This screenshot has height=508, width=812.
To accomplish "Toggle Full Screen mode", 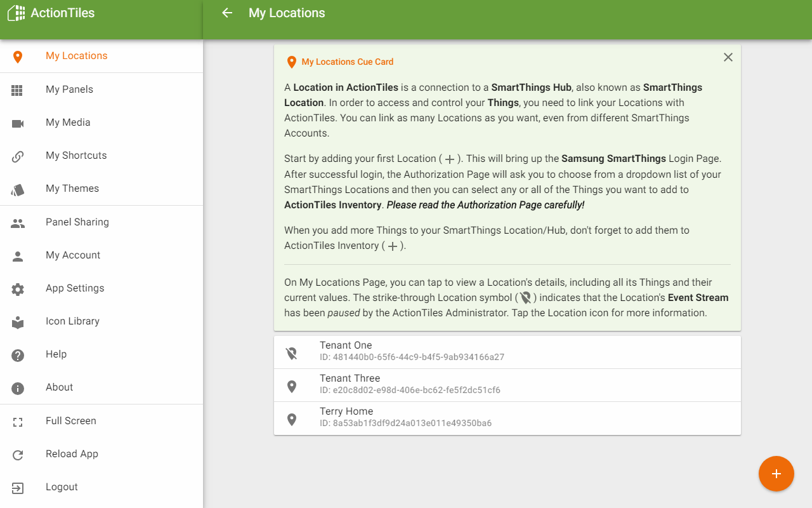I will pyautogui.click(x=70, y=421).
